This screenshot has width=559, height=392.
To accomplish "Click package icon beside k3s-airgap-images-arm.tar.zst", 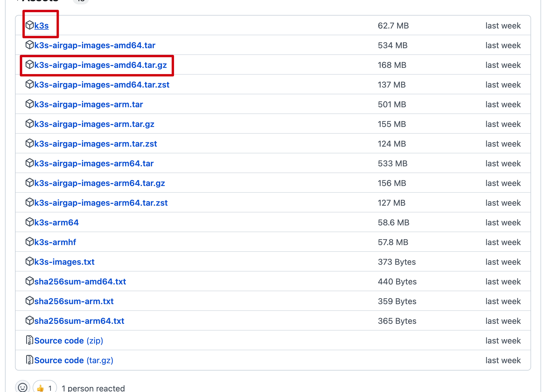I will tap(30, 143).
